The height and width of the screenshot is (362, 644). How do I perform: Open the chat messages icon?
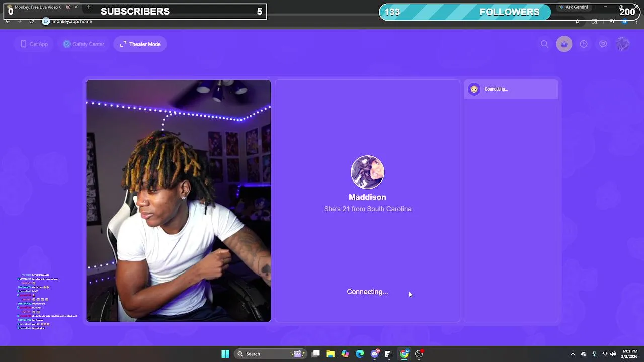tap(603, 44)
